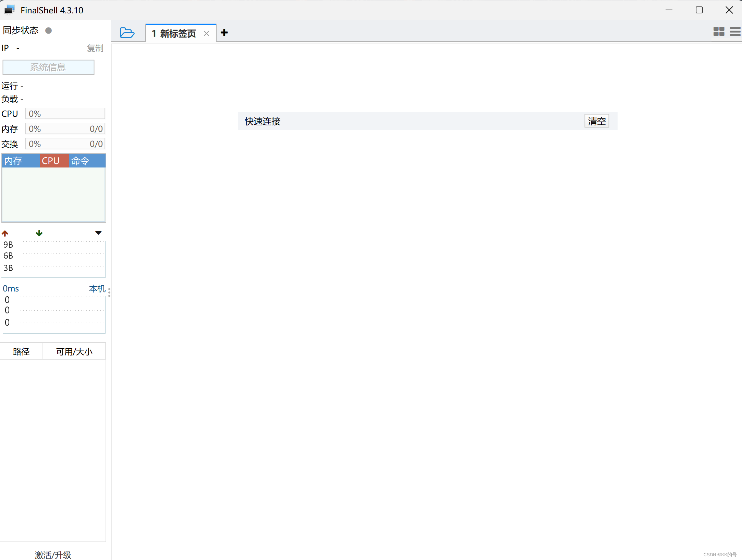
Task: Click the red upload arrow icon
Action: (5, 234)
